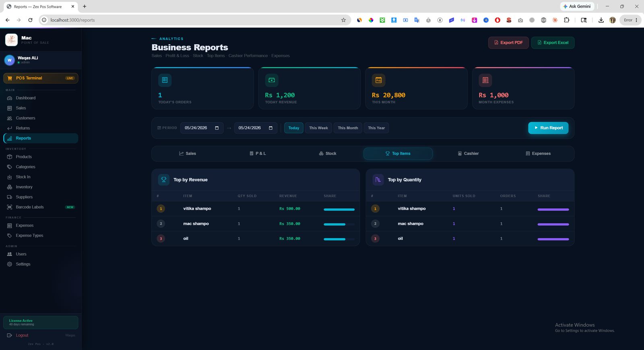Image resolution: width=644 pixels, height=350 pixels.
Task: Open the end date calendar picker
Action: pos(271,128)
